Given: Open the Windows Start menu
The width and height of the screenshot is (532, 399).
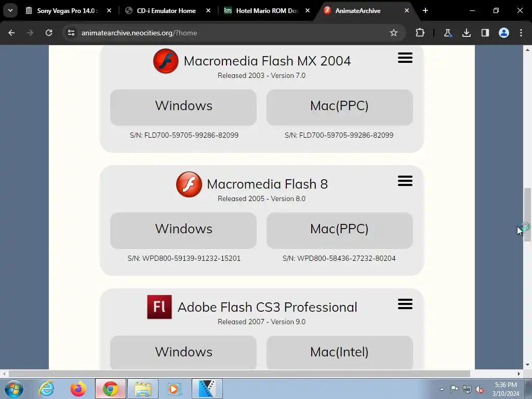Looking at the screenshot, I should 14,389.
